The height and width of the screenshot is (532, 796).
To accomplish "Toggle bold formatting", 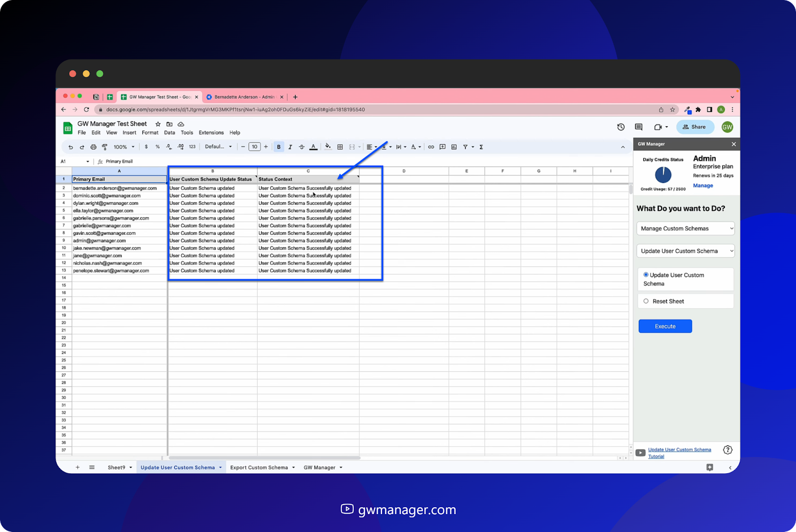I will click(279, 147).
